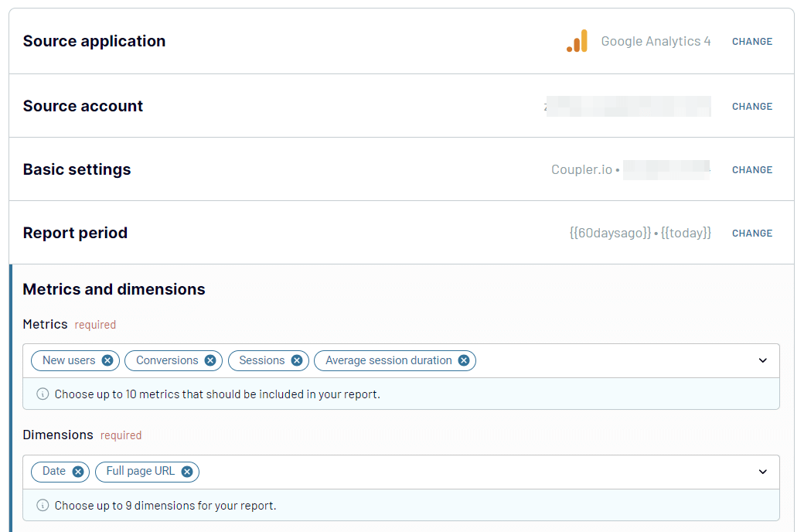Remove the Date dimension chip

78,472
